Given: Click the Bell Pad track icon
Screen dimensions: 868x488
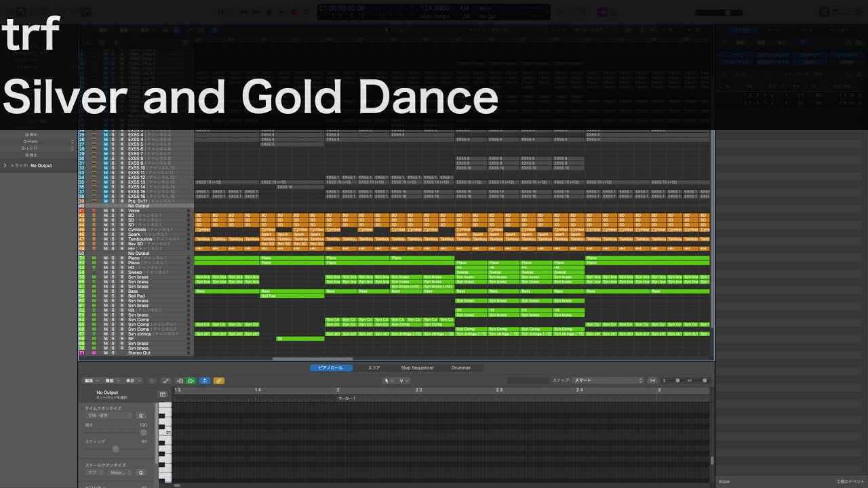Looking at the screenshot, I should [94, 296].
